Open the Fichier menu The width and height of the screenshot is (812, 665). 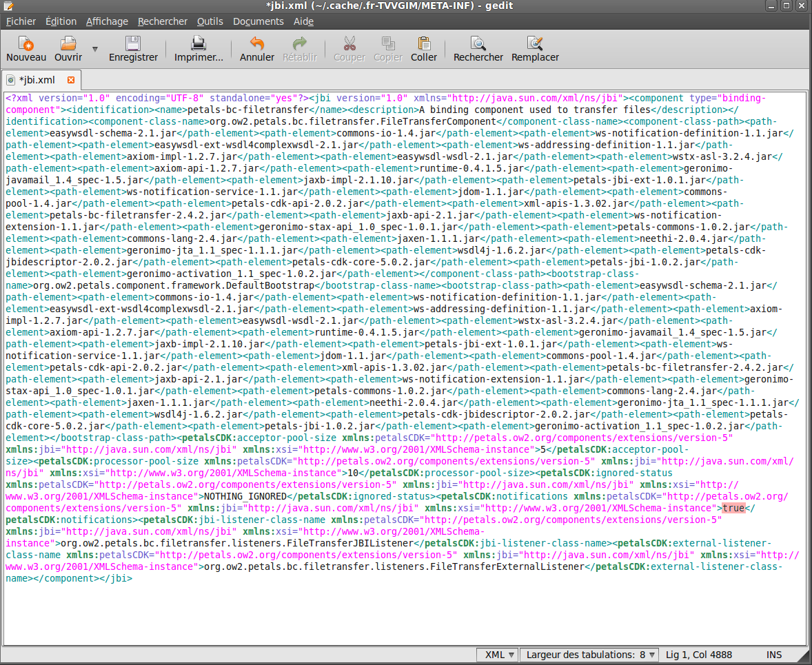click(21, 21)
